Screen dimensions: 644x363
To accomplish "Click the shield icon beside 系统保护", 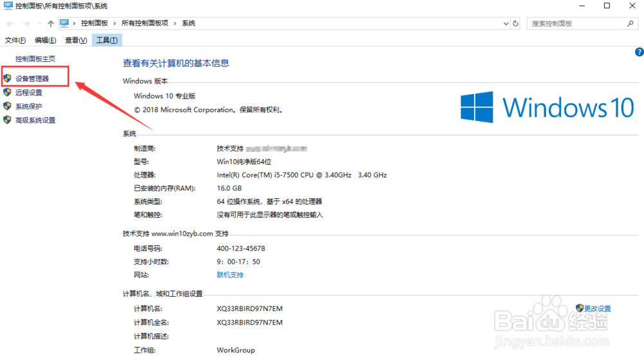I will (x=7, y=106).
